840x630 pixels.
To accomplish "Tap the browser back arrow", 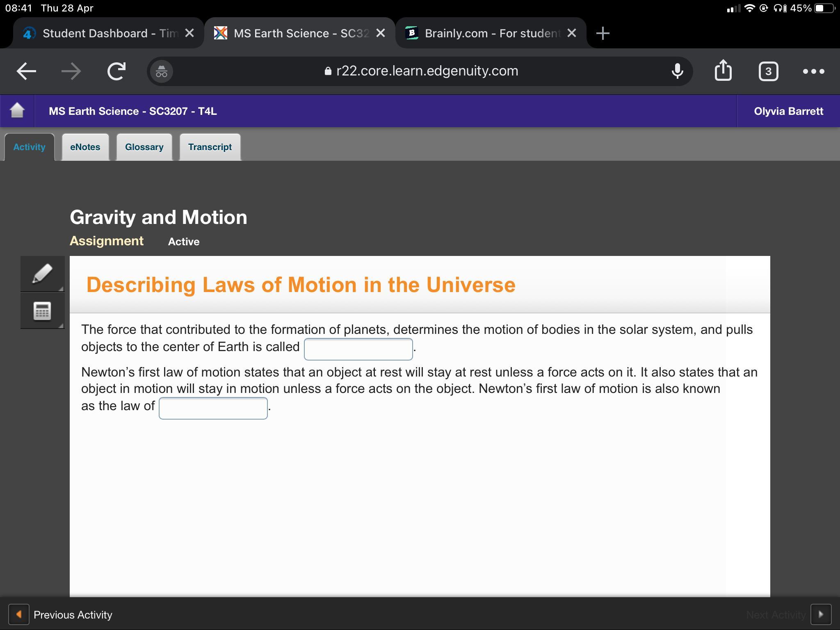I will click(x=26, y=71).
